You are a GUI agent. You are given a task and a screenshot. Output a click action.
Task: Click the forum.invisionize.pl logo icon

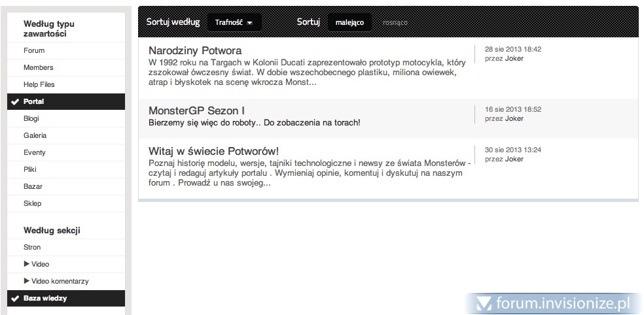484,303
